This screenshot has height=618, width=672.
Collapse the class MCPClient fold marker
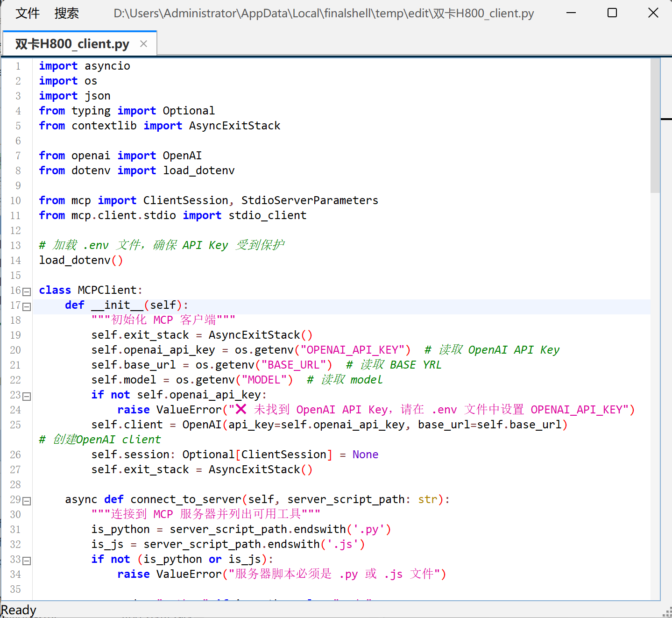(x=27, y=292)
